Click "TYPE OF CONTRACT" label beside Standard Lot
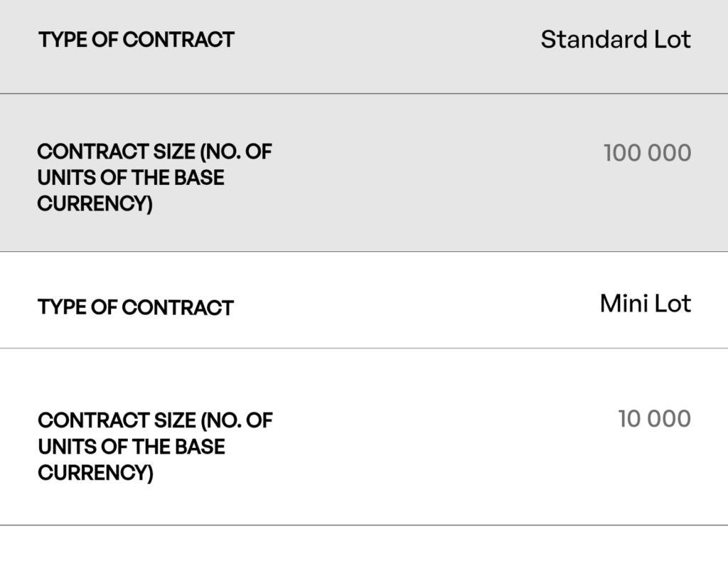The height and width of the screenshot is (569, 728). (x=136, y=40)
